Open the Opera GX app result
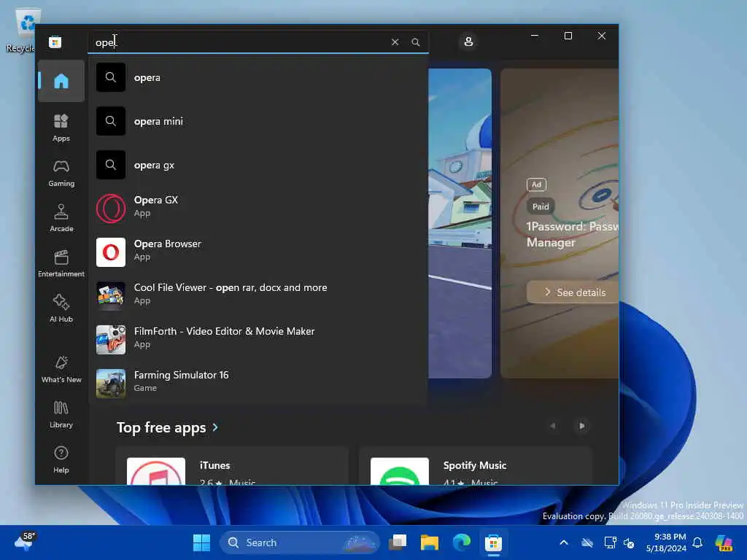 tap(258, 208)
